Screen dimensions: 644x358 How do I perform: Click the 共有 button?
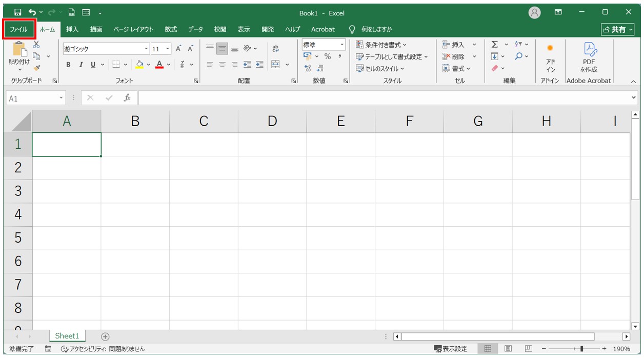click(619, 29)
